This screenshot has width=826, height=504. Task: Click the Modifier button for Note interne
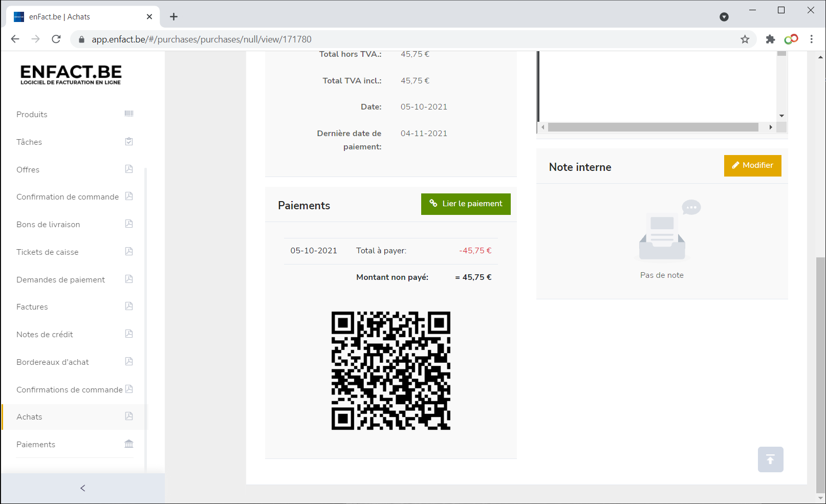coord(752,166)
